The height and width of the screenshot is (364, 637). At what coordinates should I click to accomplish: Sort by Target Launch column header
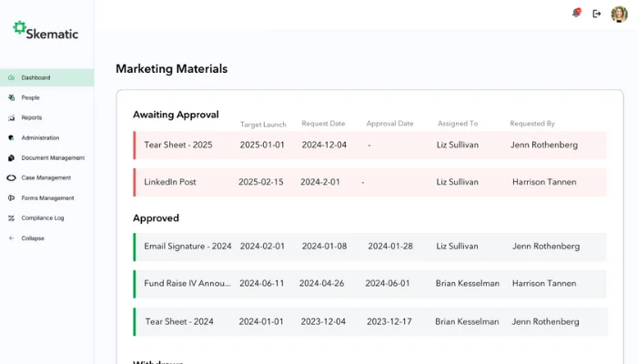tap(263, 124)
